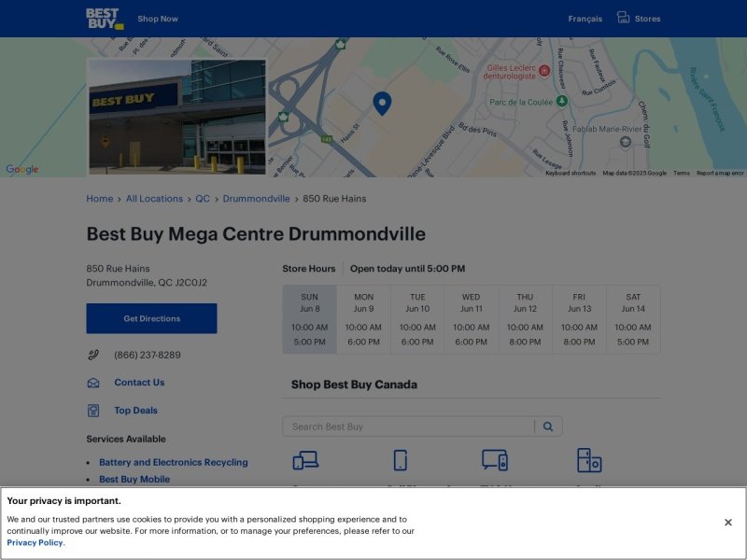This screenshot has width=747, height=560.
Task: Click the Top Deals icon
Action: pyautogui.click(x=93, y=411)
